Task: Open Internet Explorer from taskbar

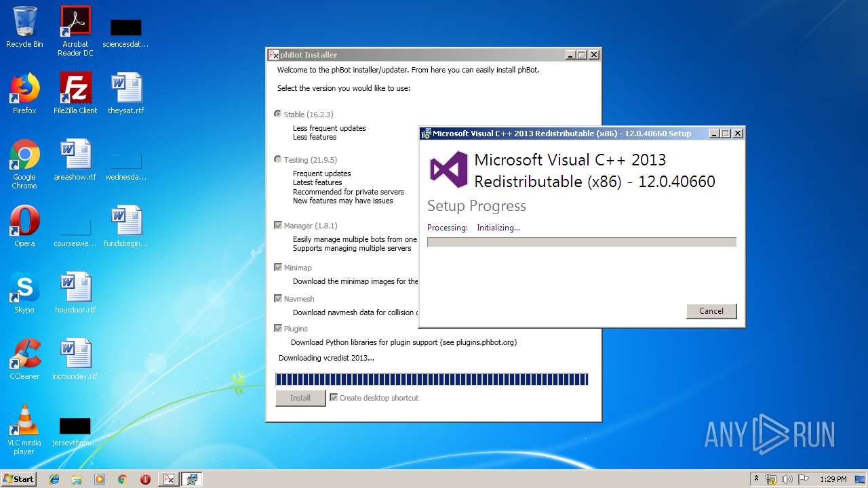Action: tap(54, 479)
